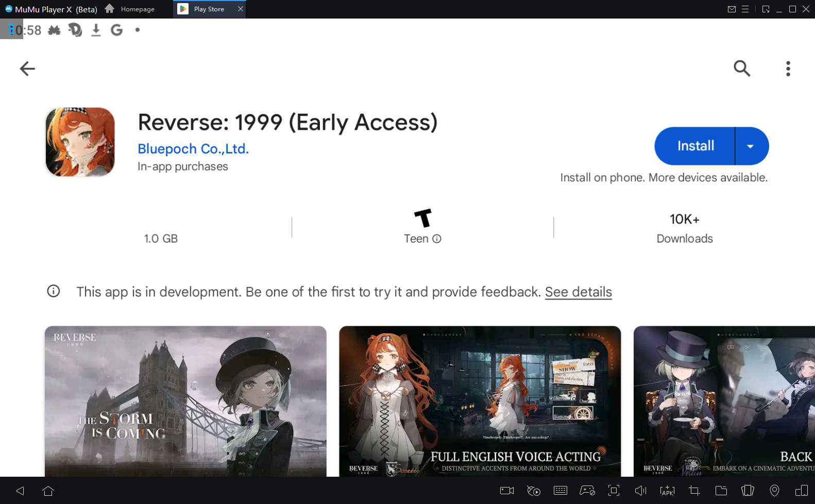Screen dimensions: 815x504
Task: Open the MuMu Player hamburger menu
Action: (745, 9)
